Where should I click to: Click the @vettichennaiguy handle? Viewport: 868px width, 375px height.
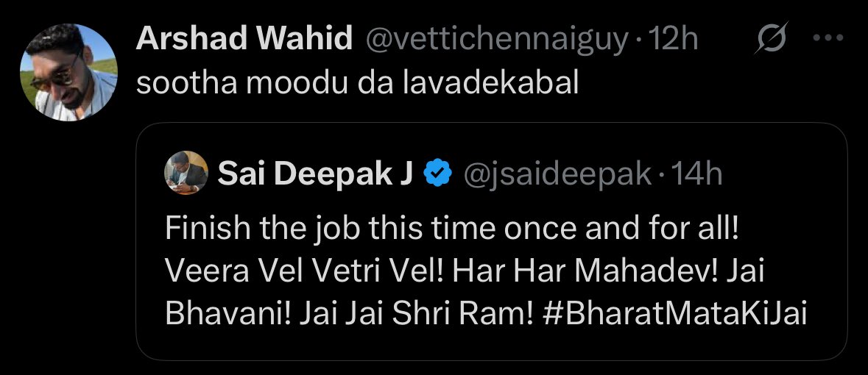click(x=497, y=39)
